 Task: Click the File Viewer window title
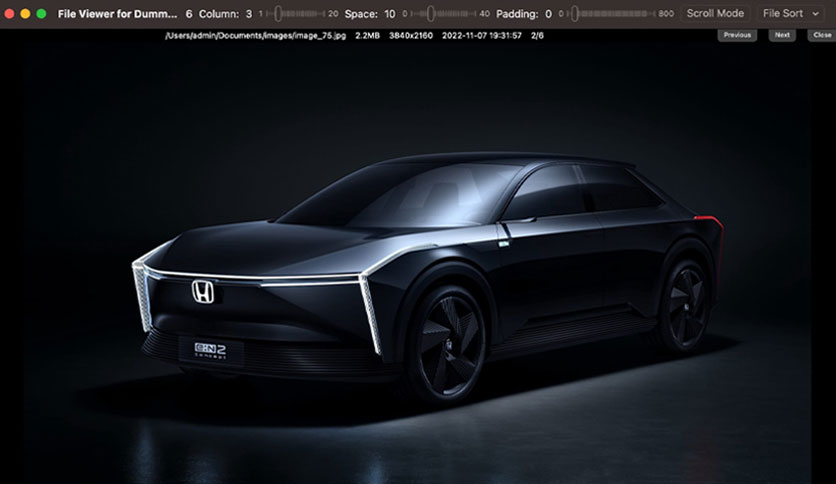pos(117,14)
